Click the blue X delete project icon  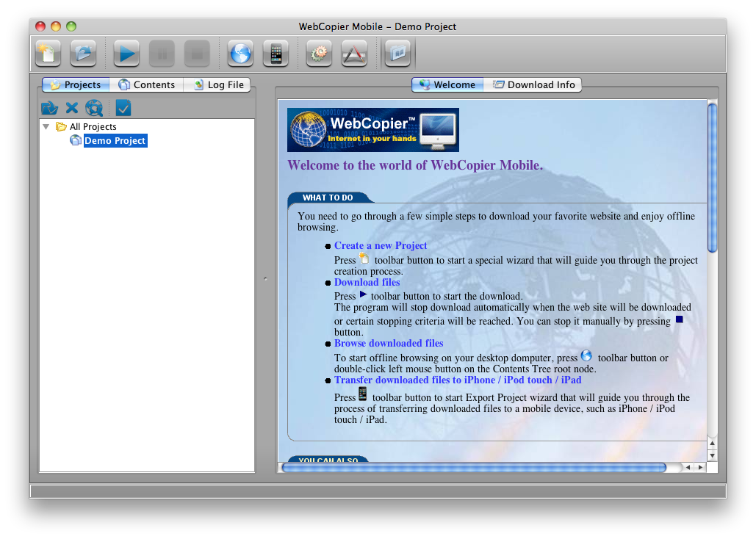[x=72, y=108]
